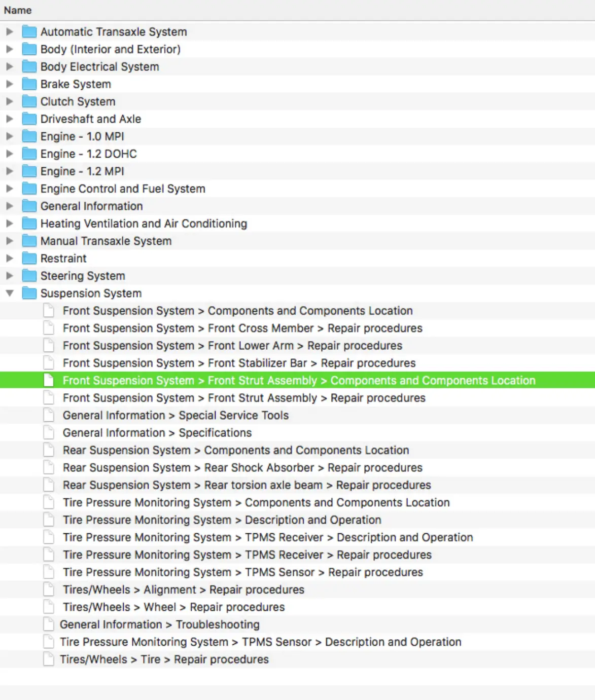Expand the Heating Ventilation and Air Conditioning folder

tap(10, 224)
